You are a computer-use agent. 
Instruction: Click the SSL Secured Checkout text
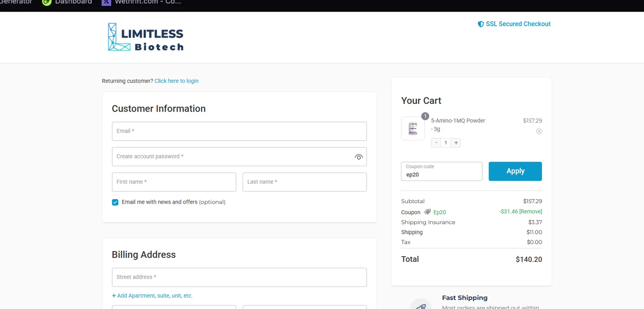[518, 24]
